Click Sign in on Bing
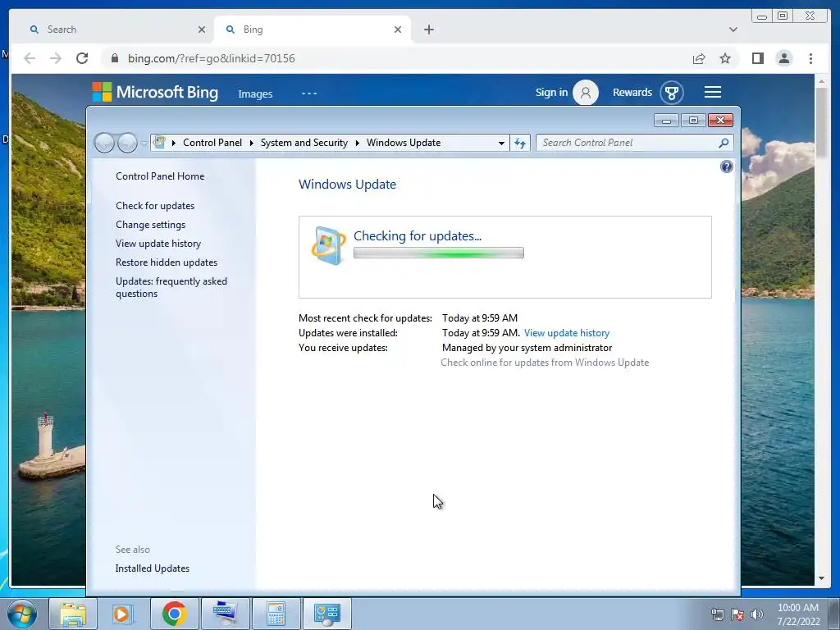 click(x=551, y=92)
